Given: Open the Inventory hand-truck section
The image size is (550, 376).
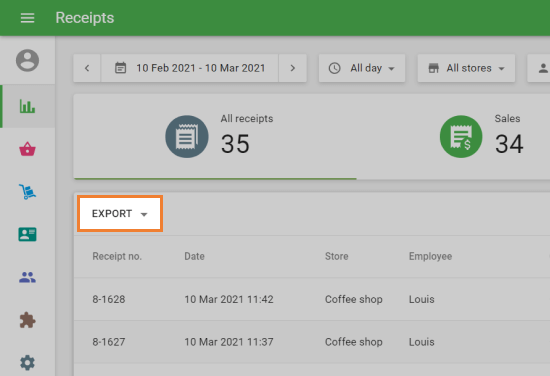Looking at the screenshot, I should 27,192.
